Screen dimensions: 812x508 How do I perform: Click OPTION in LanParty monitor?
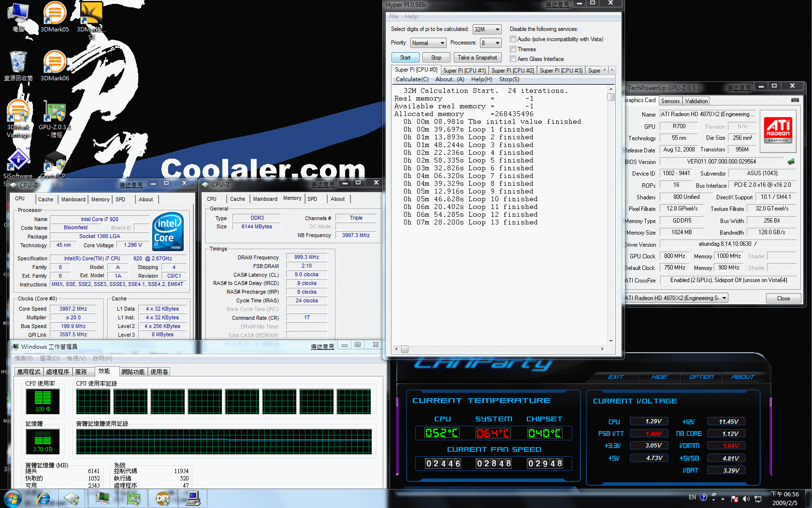pos(701,377)
